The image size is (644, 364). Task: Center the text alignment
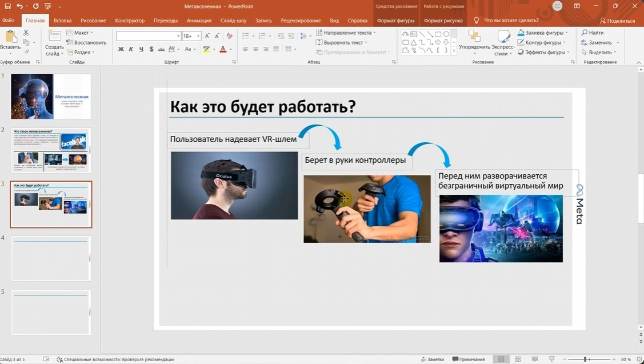pyautogui.click(x=256, y=49)
